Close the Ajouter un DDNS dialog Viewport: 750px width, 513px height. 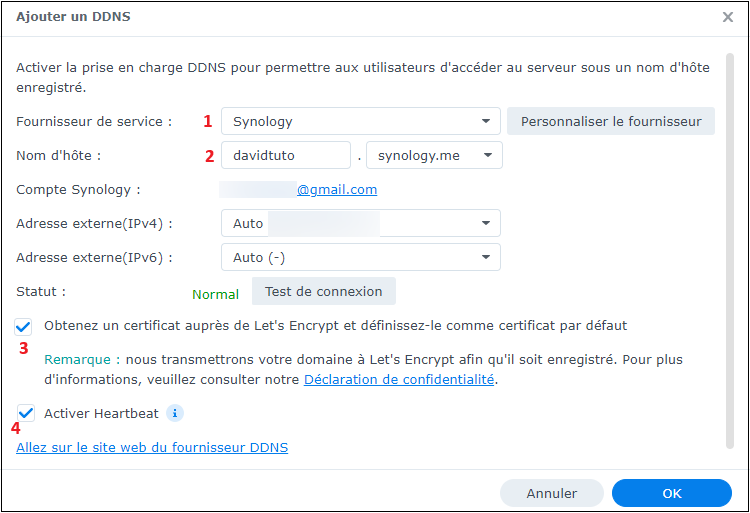[728, 17]
